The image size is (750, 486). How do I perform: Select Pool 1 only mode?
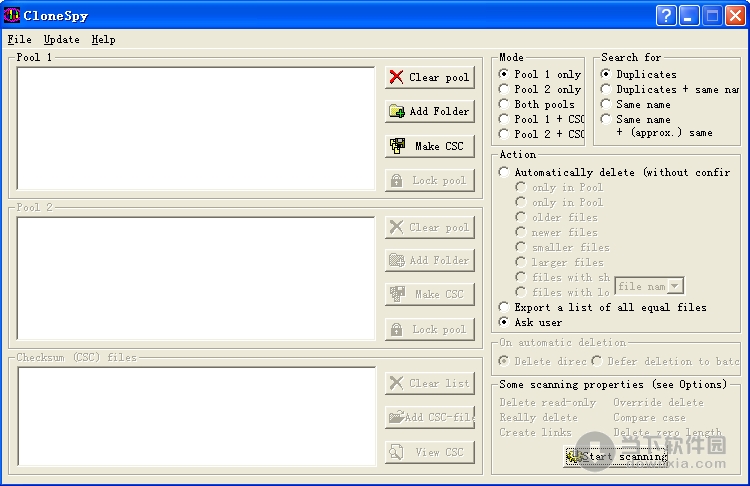pos(540,74)
